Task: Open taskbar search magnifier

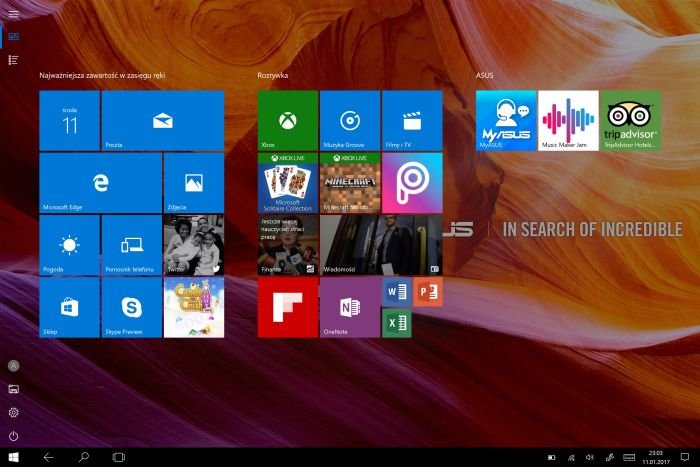Action: coord(83,457)
